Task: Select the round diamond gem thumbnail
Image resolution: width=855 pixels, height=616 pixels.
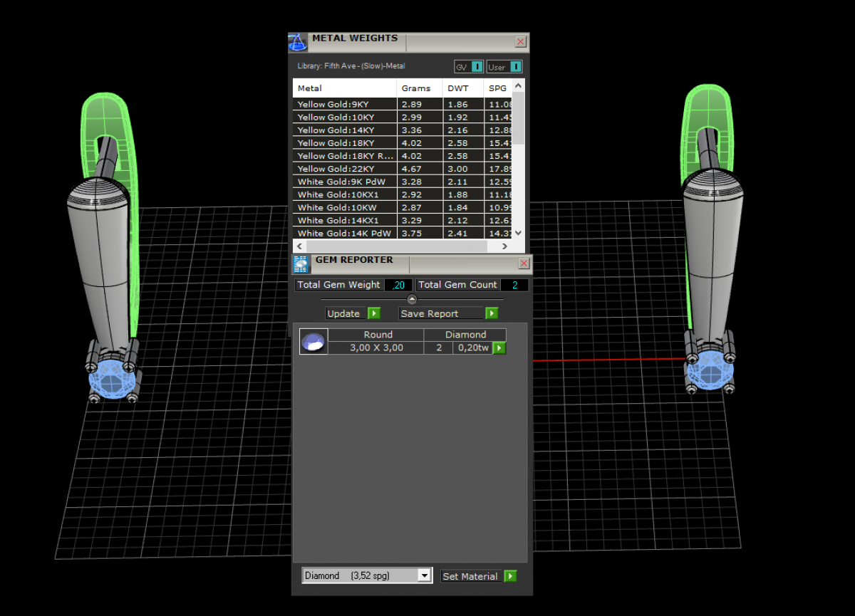Action: (313, 342)
